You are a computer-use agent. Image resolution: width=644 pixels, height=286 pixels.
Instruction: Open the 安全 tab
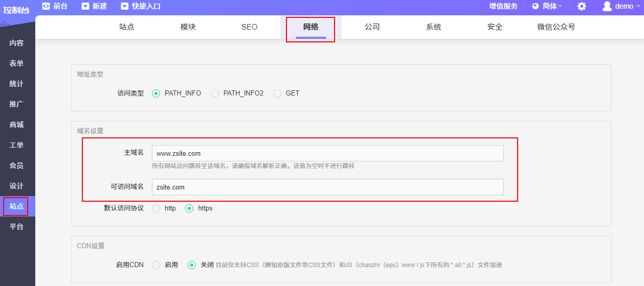495,27
